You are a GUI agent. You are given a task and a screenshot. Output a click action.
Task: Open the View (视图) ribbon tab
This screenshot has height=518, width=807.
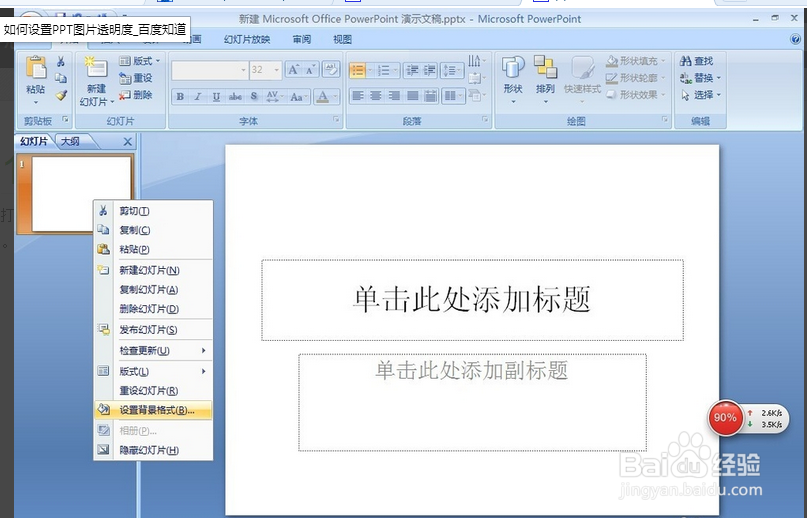(x=342, y=40)
